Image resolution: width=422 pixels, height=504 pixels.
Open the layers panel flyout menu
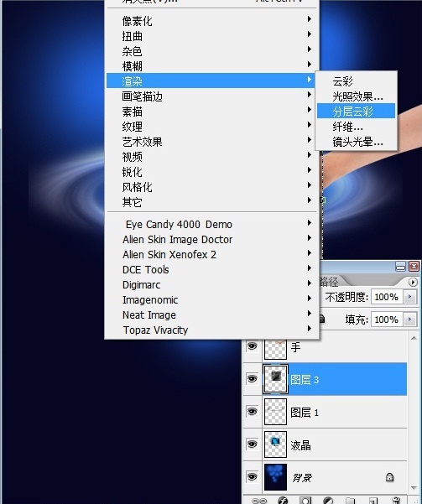pos(413,283)
